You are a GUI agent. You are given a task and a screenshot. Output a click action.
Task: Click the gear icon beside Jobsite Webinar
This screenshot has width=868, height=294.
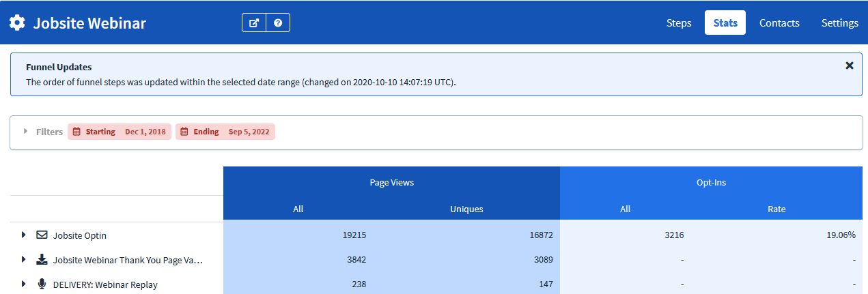click(x=17, y=23)
